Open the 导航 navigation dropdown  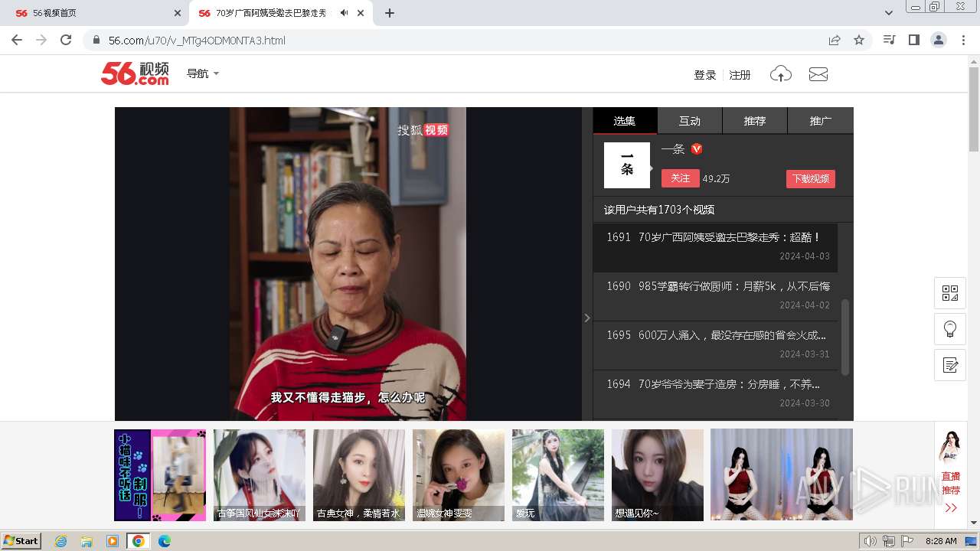[203, 73]
